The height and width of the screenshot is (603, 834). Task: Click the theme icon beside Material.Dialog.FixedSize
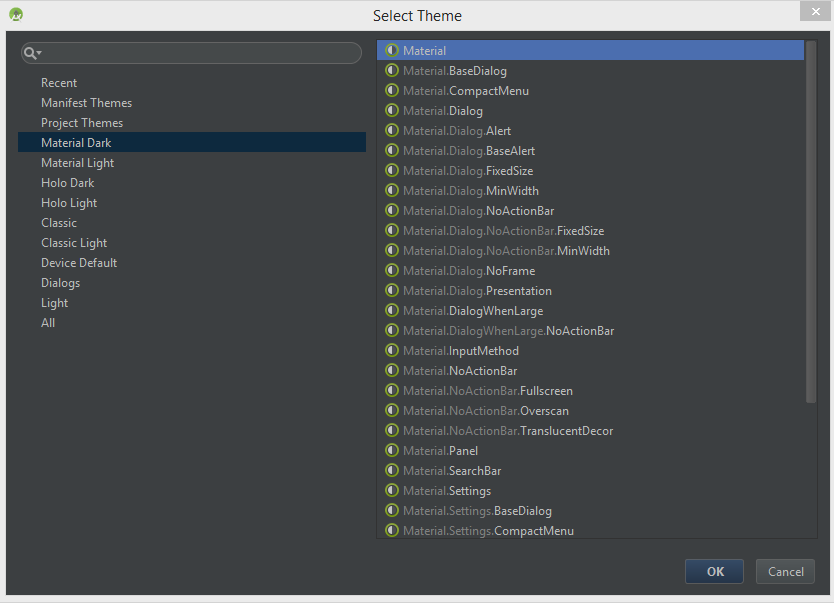[392, 170]
